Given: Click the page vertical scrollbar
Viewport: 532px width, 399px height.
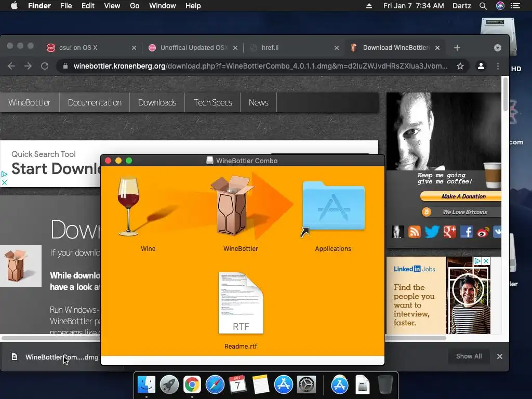Looking at the screenshot, I should 505,94.
